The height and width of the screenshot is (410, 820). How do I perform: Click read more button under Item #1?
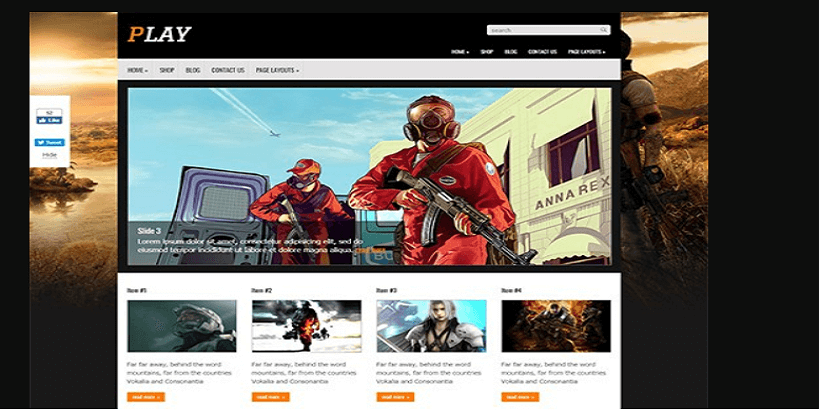(x=146, y=397)
